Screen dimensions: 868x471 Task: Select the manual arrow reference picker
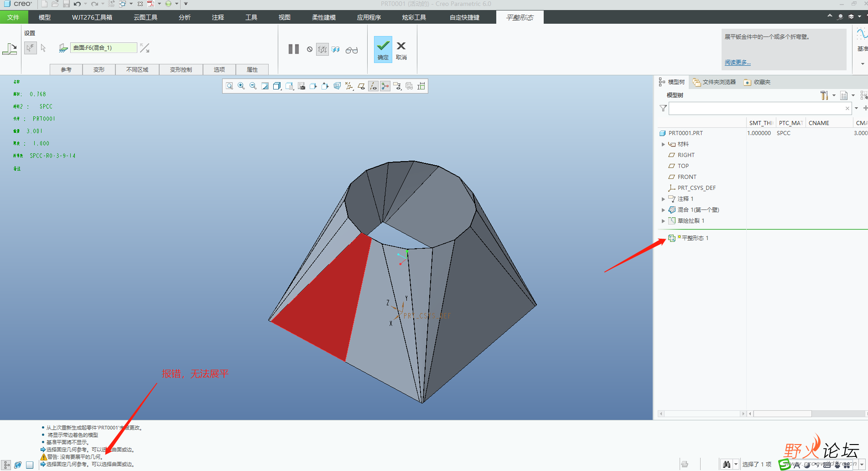click(43, 48)
